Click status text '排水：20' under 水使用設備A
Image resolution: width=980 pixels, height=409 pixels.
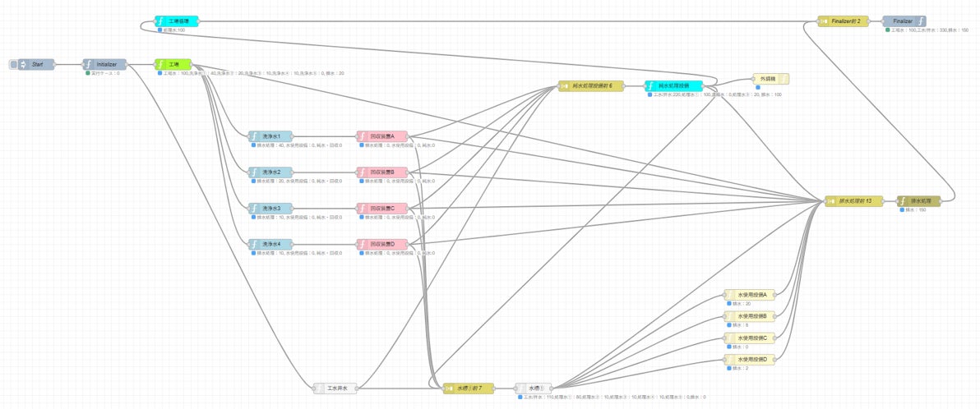pyautogui.click(x=742, y=304)
